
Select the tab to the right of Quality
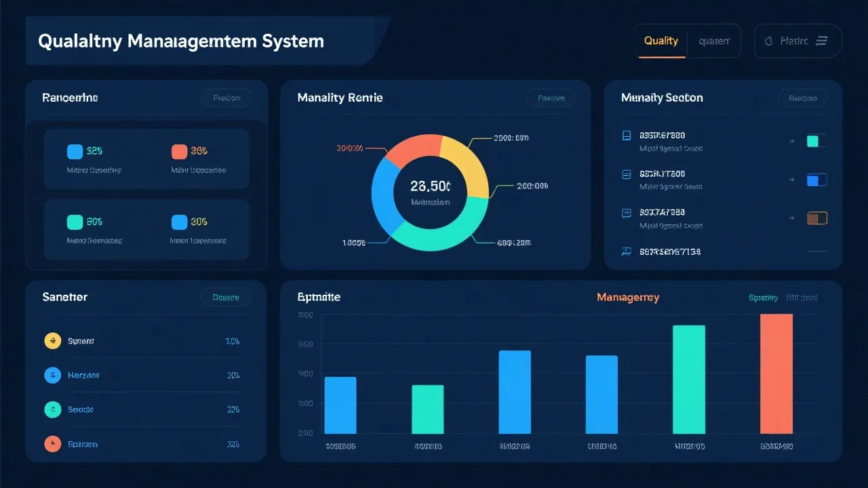[x=714, y=41]
